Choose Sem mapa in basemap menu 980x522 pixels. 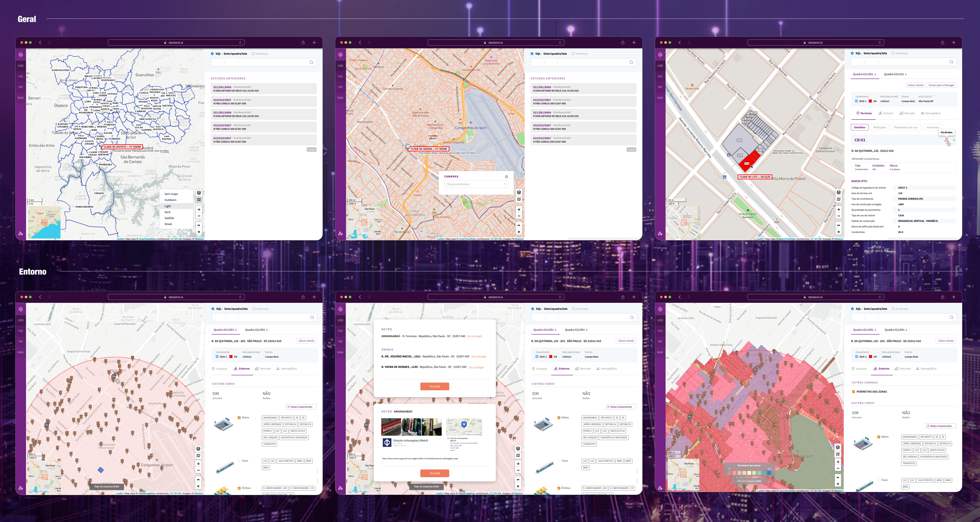(171, 194)
